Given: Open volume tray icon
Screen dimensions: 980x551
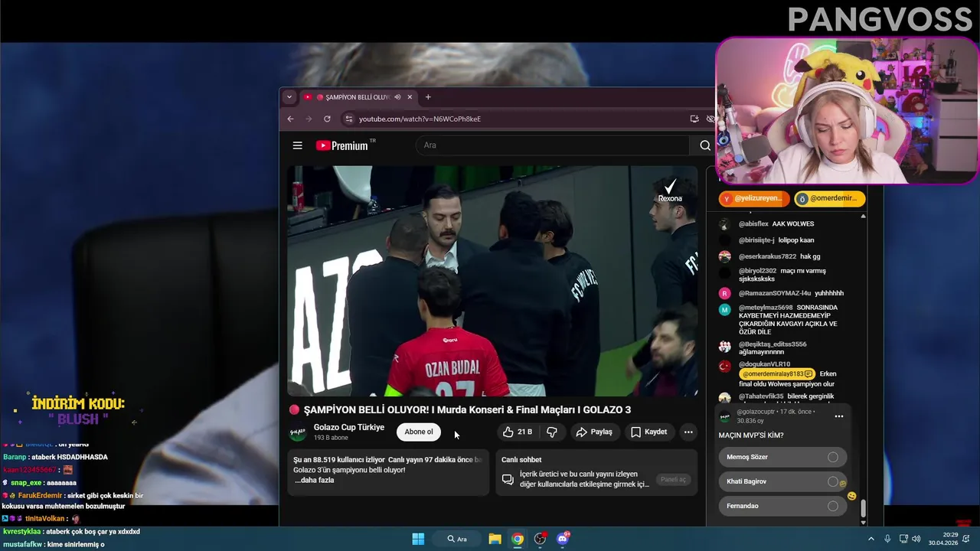Looking at the screenshot, I should [916, 539].
